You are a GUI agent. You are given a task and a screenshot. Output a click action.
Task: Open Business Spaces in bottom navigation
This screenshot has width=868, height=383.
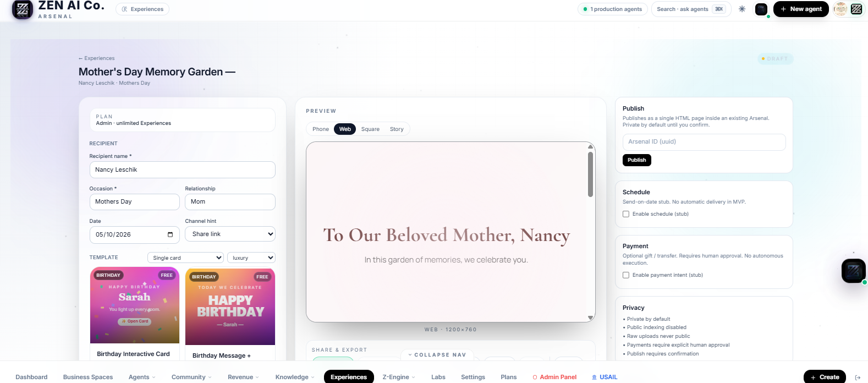88,377
